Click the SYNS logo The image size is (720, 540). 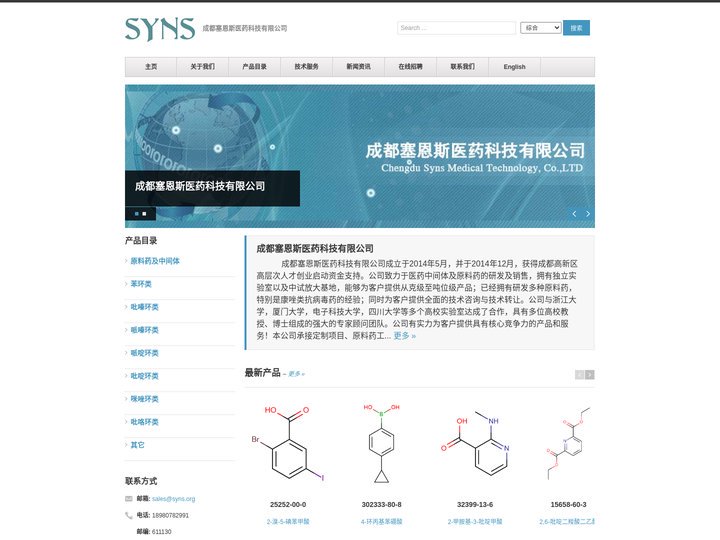point(160,28)
